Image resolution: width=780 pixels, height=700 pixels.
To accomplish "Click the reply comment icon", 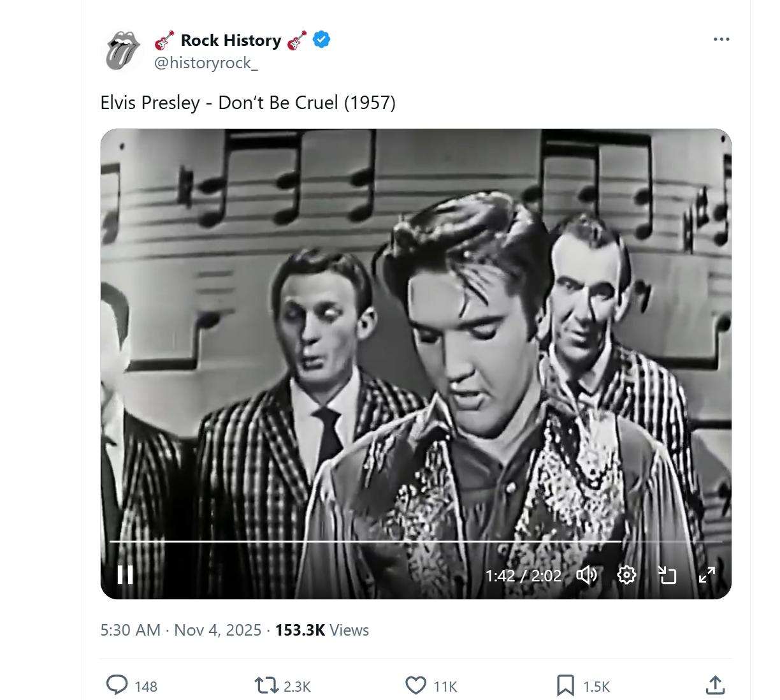I will pos(117,685).
